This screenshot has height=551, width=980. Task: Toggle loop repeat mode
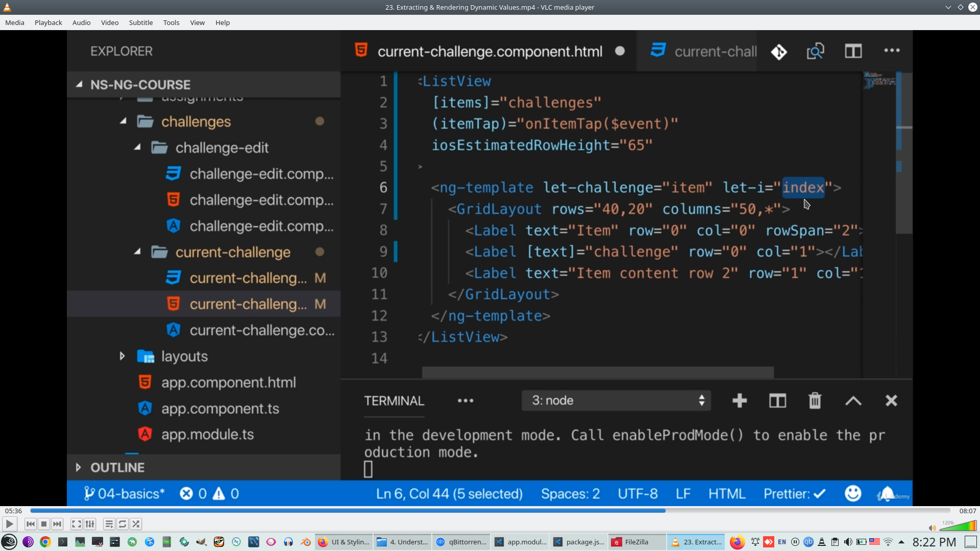point(122,524)
